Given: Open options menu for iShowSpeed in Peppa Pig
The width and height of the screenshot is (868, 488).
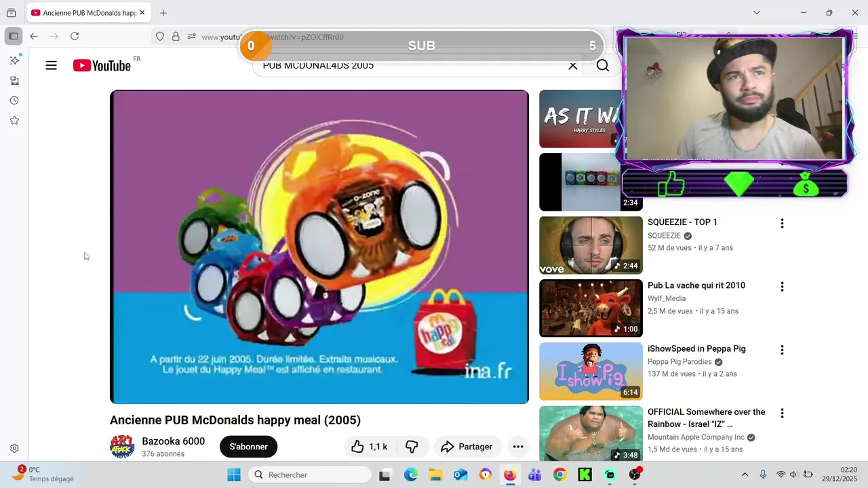Looking at the screenshot, I should coord(782,350).
